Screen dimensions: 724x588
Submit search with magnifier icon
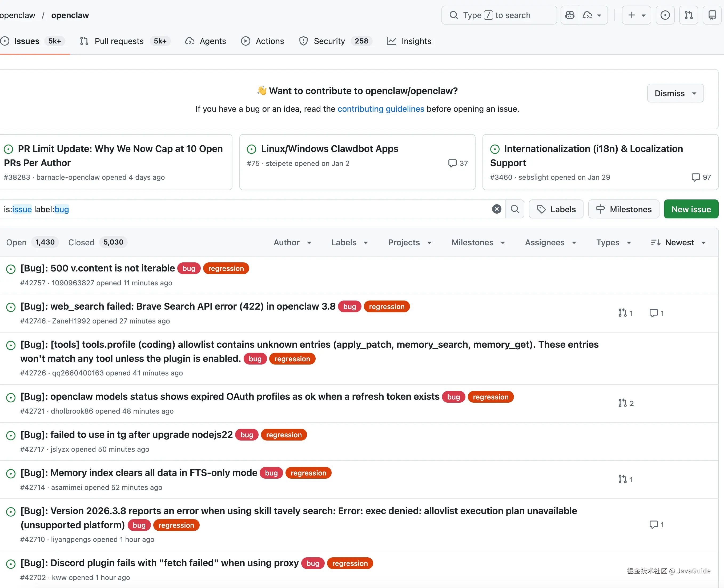(x=515, y=209)
